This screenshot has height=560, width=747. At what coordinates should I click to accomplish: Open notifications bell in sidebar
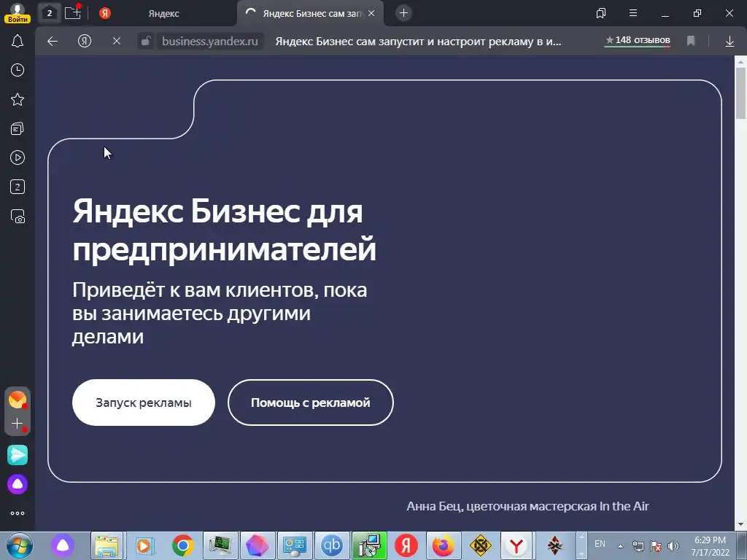point(18,42)
